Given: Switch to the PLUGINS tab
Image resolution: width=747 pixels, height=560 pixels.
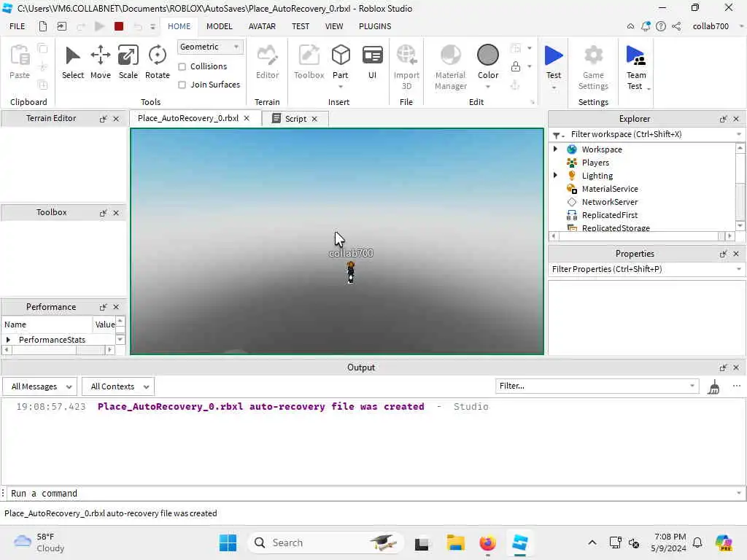Looking at the screenshot, I should tap(375, 26).
